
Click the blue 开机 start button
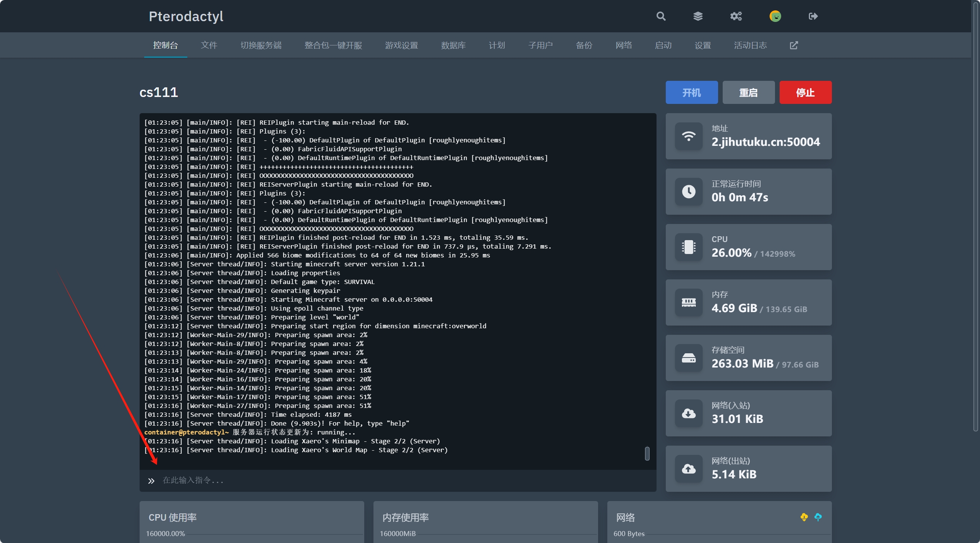coord(692,92)
